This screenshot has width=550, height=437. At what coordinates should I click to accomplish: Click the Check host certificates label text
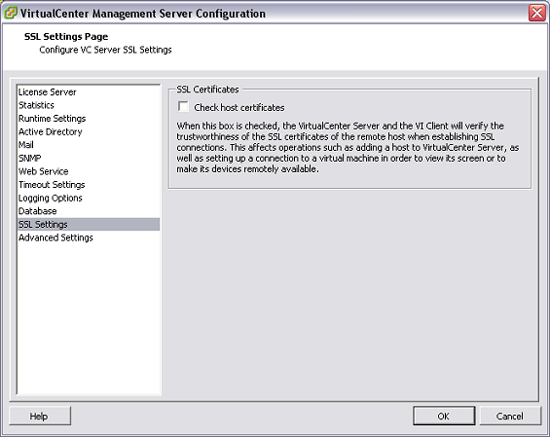pyautogui.click(x=239, y=107)
